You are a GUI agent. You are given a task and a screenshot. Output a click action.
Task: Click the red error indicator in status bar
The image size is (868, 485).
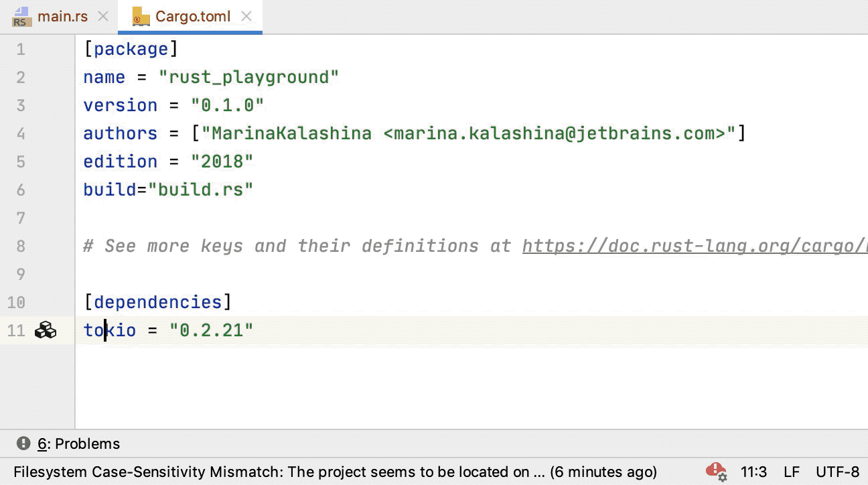point(715,472)
